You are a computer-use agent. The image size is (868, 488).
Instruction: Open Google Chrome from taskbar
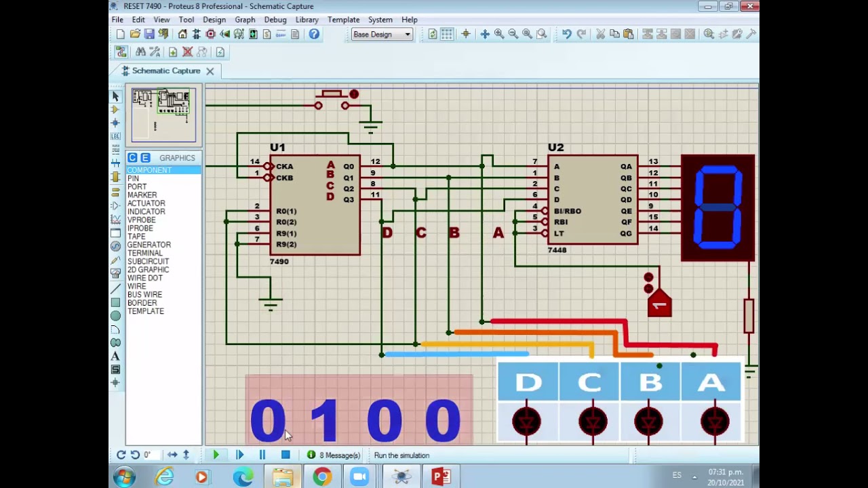322,477
